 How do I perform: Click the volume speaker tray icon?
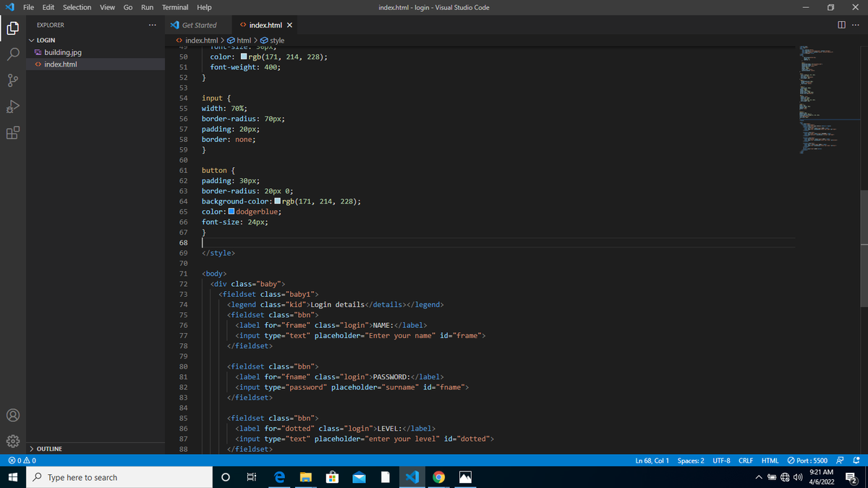point(796,477)
